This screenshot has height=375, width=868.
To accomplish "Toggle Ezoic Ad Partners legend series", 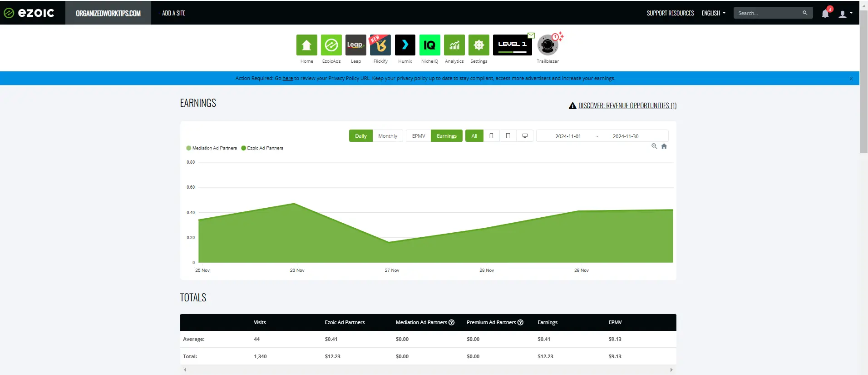I will click(x=262, y=148).
